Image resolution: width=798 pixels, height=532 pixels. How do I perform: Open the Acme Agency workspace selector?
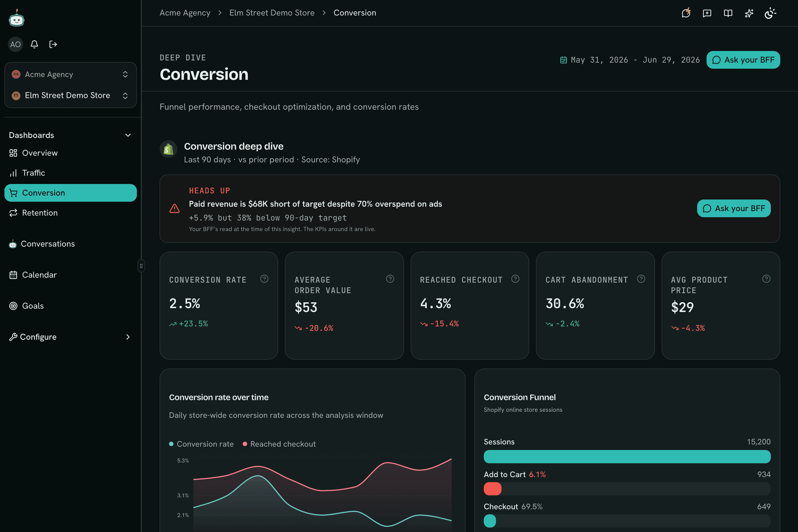point(70,74)
